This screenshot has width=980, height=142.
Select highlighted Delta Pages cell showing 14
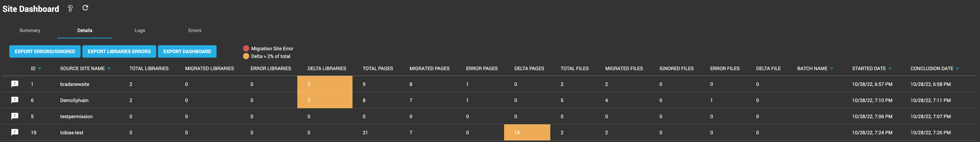(x=527, y=133)
